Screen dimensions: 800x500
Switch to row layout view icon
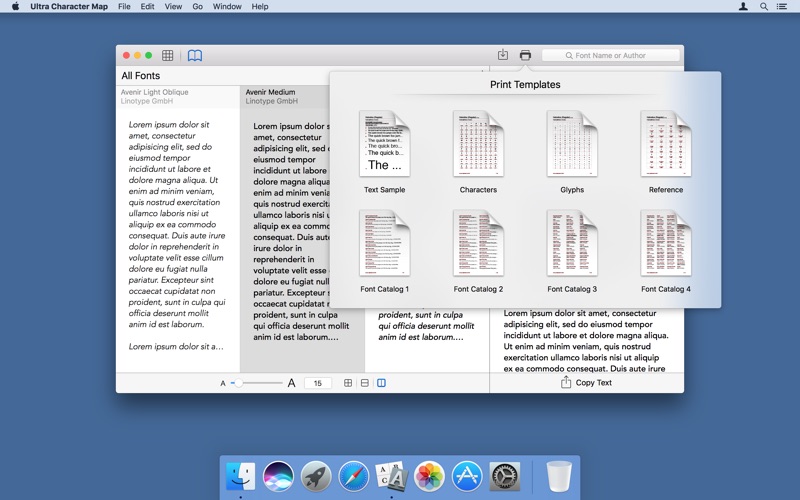(365, 383)
